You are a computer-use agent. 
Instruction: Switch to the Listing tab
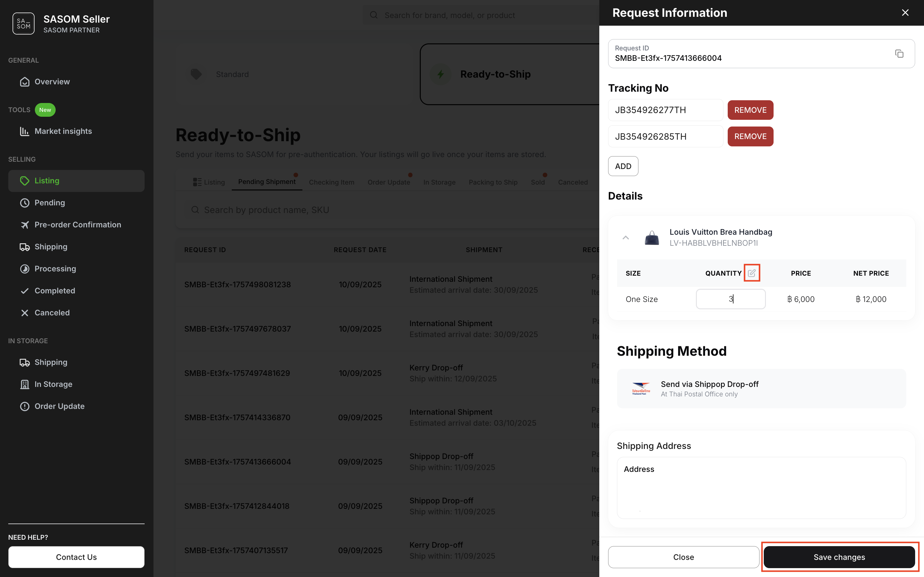209,182
